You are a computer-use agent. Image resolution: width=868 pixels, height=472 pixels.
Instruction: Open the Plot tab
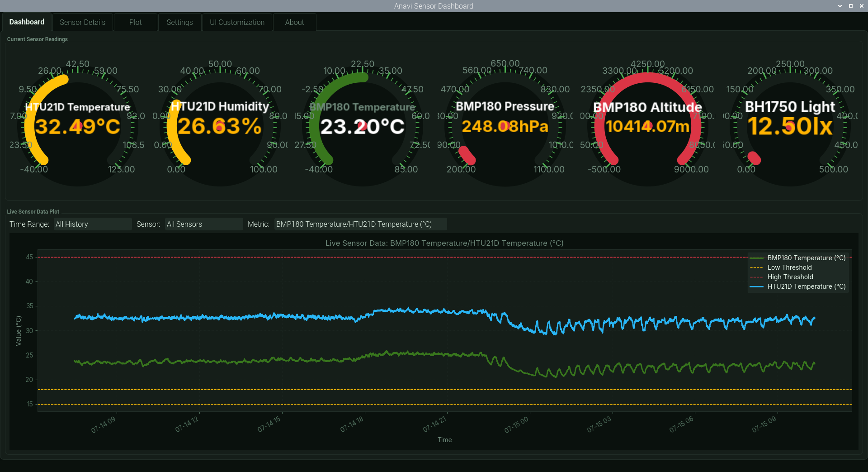click(135, 22)
